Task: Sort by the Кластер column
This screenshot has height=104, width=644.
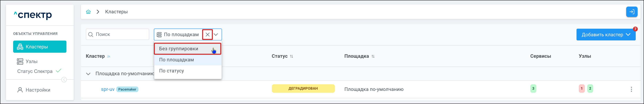Action: tap(109, 56)
